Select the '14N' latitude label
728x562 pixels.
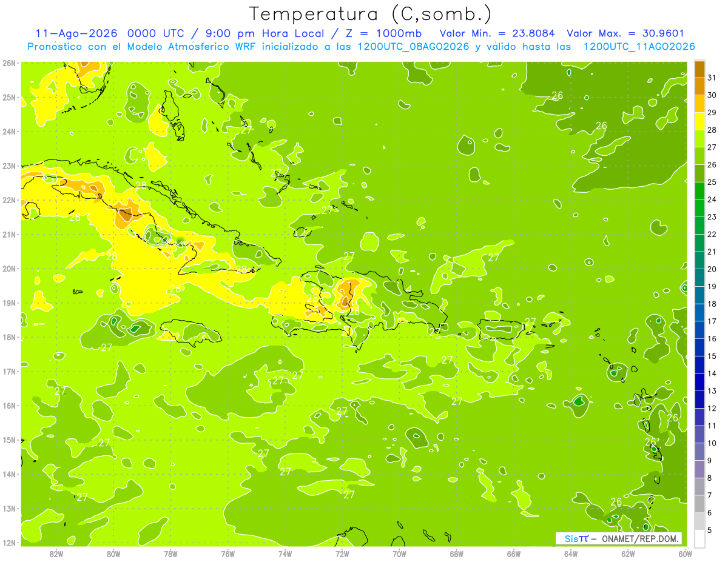[9, 474]
